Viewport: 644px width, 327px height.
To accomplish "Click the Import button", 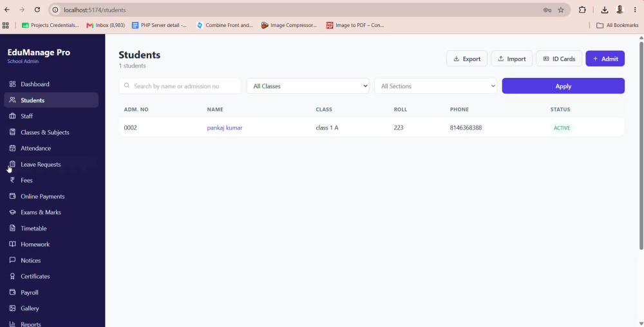I will [511, 59].
